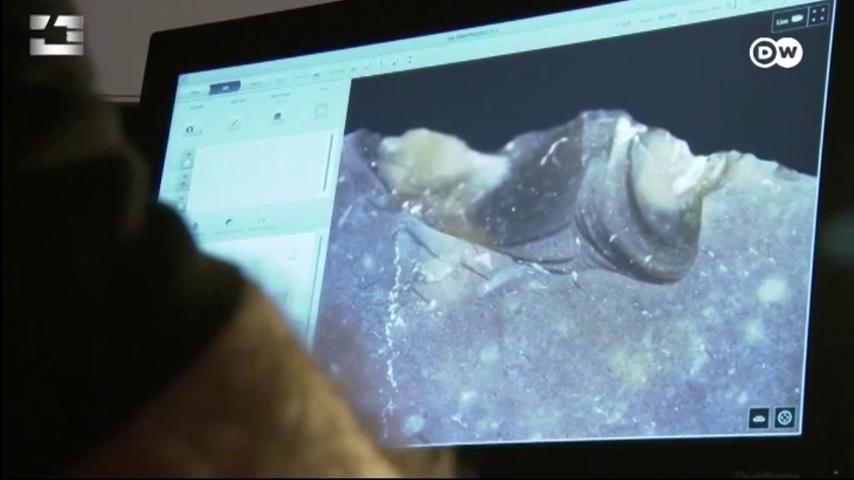854x480 pixels.
Task: Click the tab right of the highlighted tab
Action: [256, 84]
